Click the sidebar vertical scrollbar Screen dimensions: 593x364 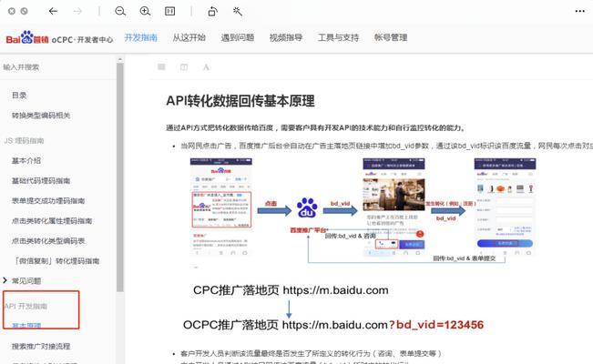120,177
